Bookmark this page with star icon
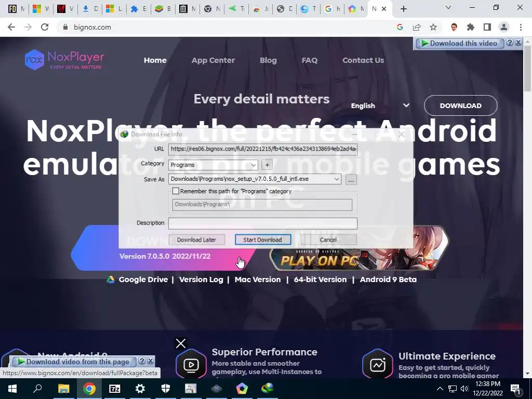 coord(433,27)
